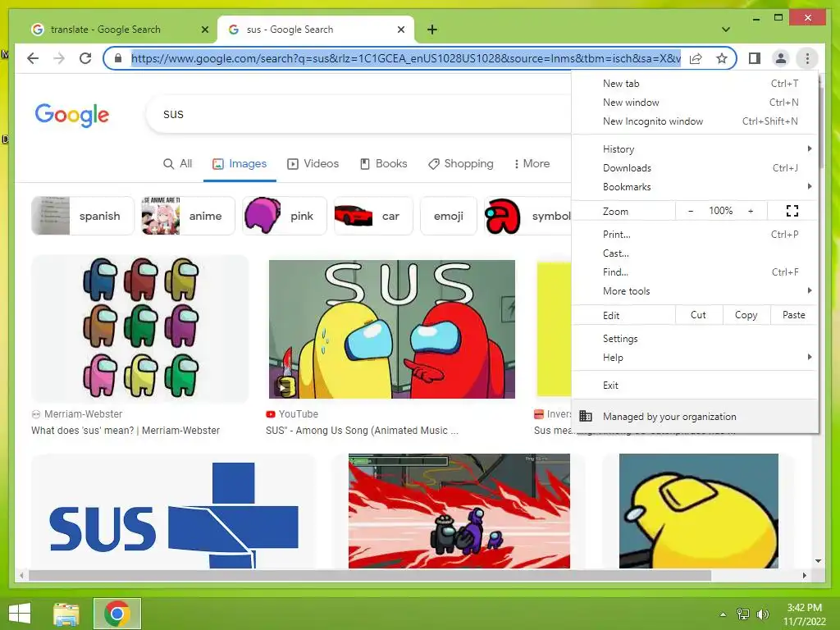The image size is (840, 630).
Task: Select the pink filter chip
Action: [x=285, y=216]
